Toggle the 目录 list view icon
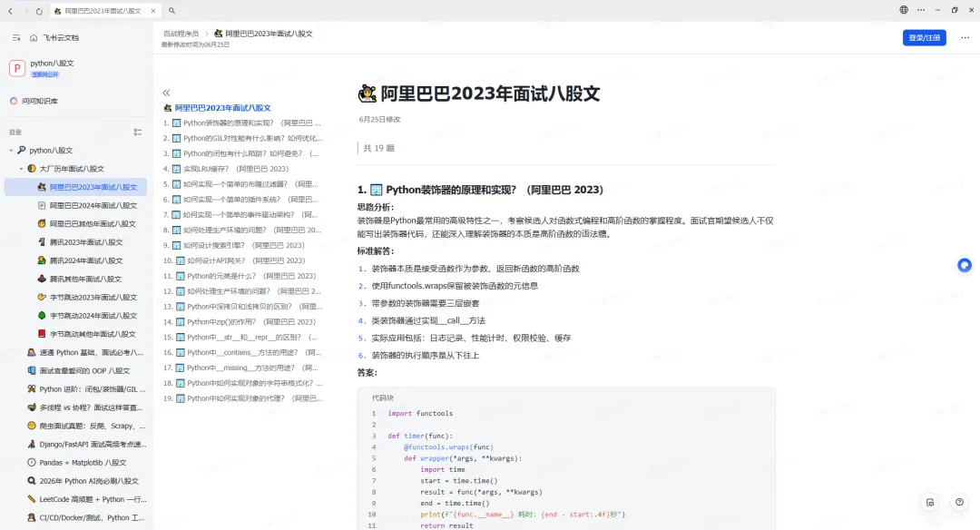This screenshot has height=530, width=980. tap(138, 132)
